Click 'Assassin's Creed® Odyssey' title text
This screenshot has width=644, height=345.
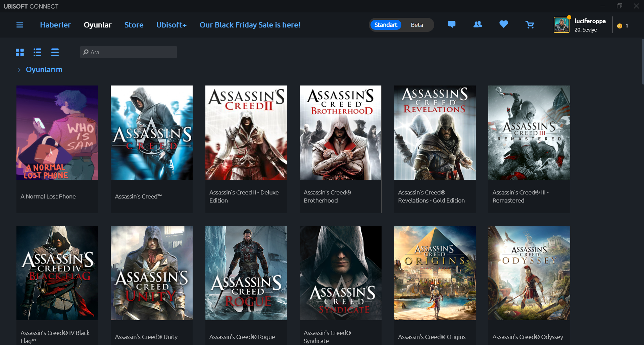(x=528, y=337)
